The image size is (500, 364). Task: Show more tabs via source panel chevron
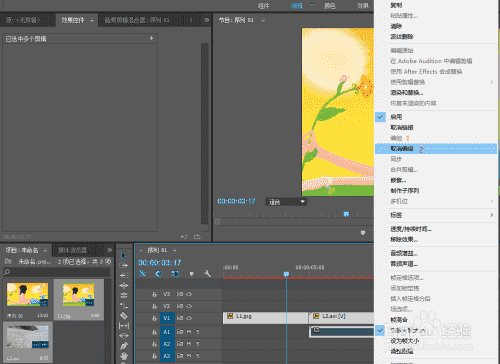click(x=207, y=20)
